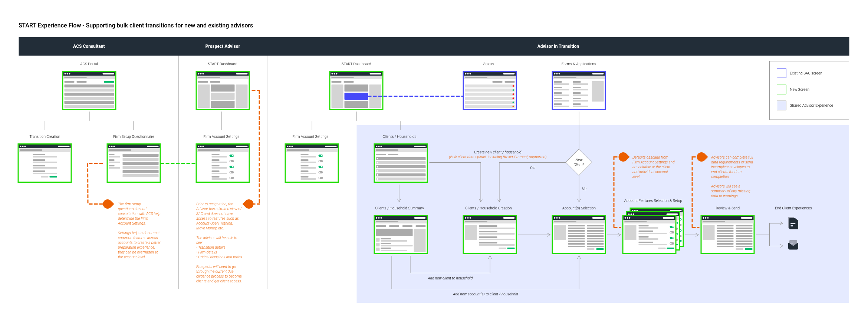Click the green New Screen legend swatch

[781, 89]
